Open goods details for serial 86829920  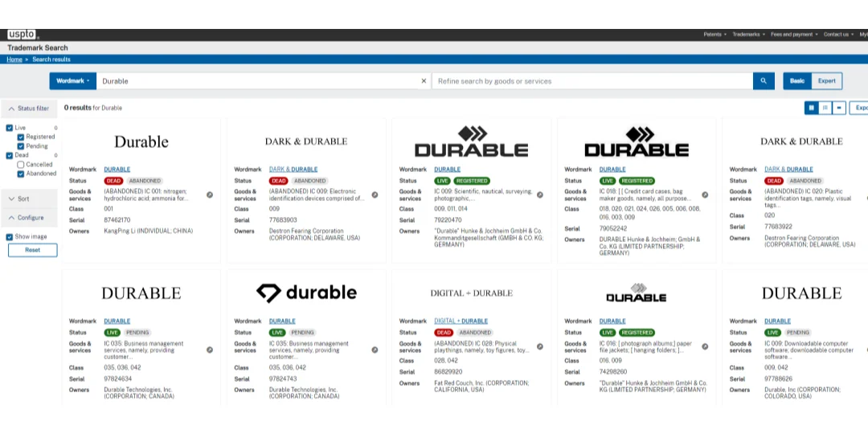(540, 346)
